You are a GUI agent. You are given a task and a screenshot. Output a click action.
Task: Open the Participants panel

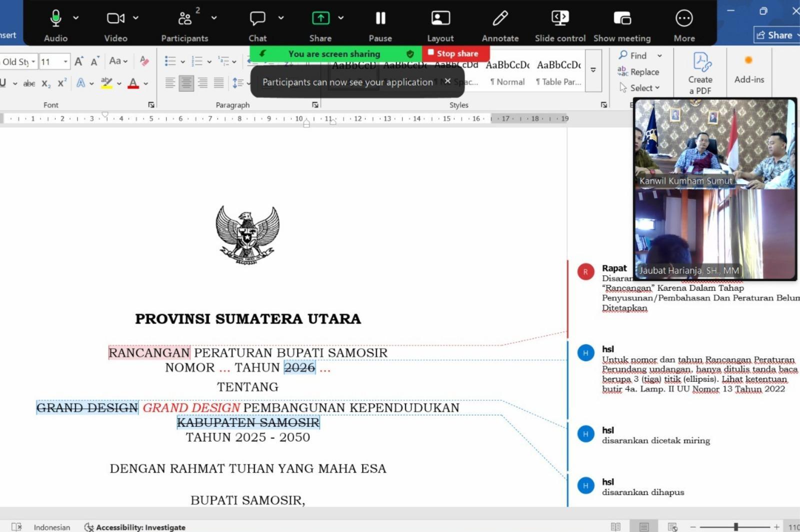tap(184, 19)
